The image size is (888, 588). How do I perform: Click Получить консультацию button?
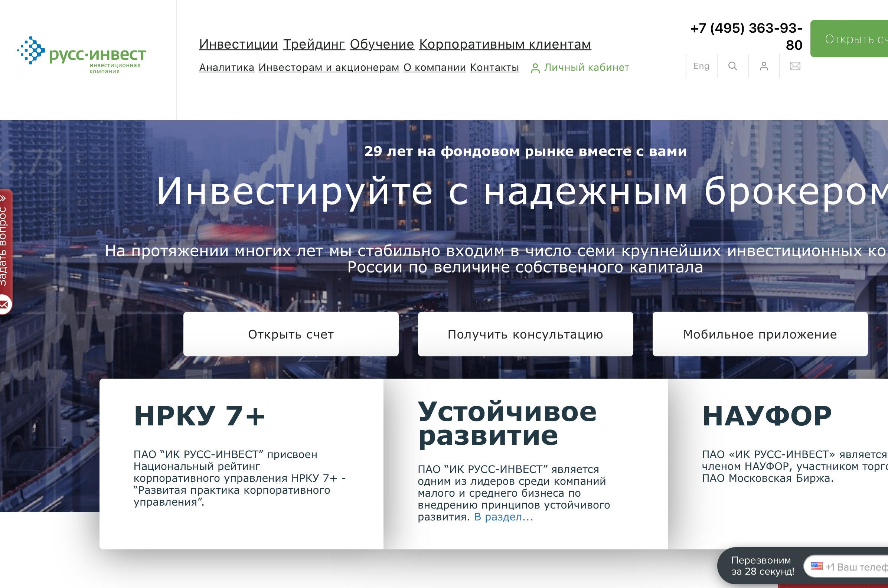point(525,334)
